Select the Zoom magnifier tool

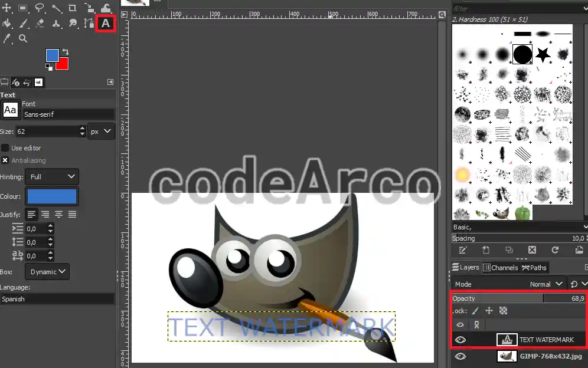(23, 38)
